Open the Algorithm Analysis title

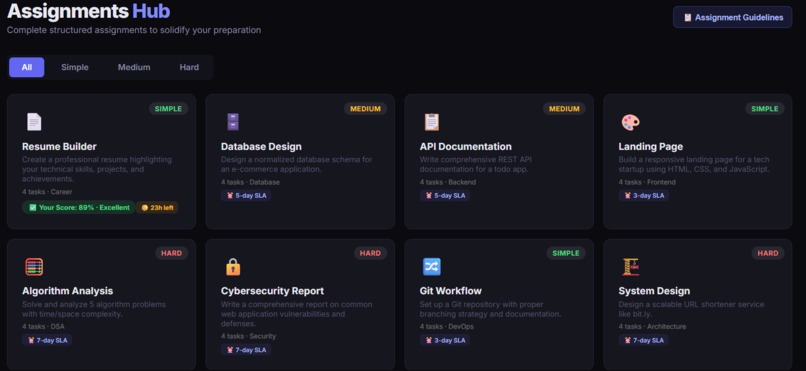tap(67, 291)
